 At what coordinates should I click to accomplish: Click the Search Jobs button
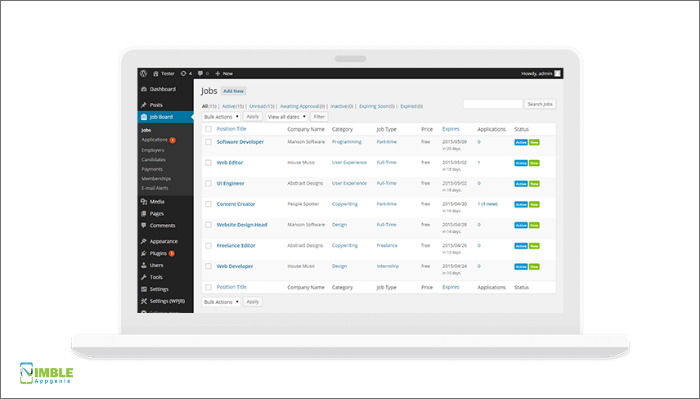540,104
